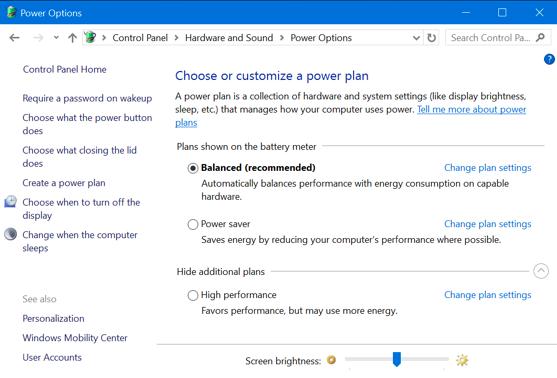Open Choose what the power button does

[87, 124]
